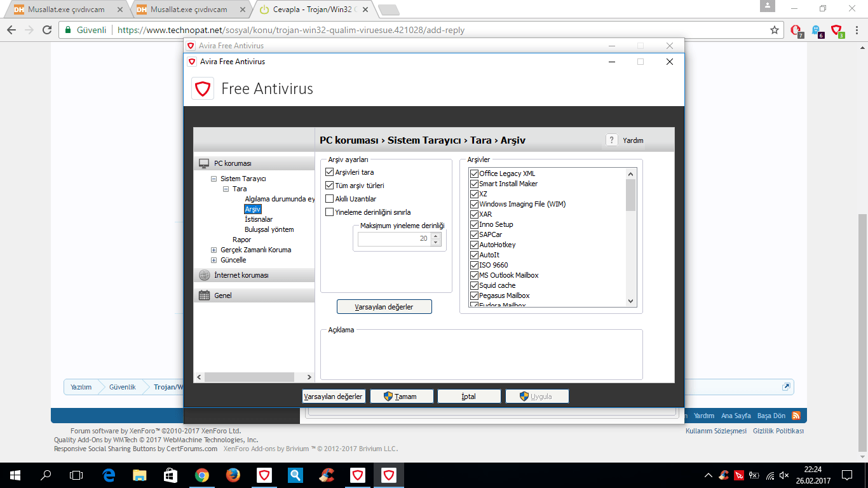This screenshot has width=868, height=488.
Task: Expand the Gerçek Zamanlı Koruma node
Action: [x=214, y=250]
